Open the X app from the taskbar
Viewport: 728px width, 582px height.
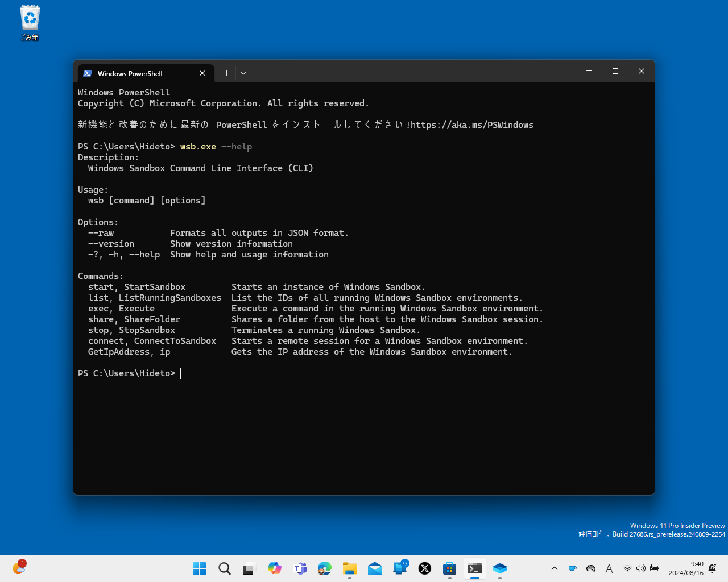[x=425, y=568]
